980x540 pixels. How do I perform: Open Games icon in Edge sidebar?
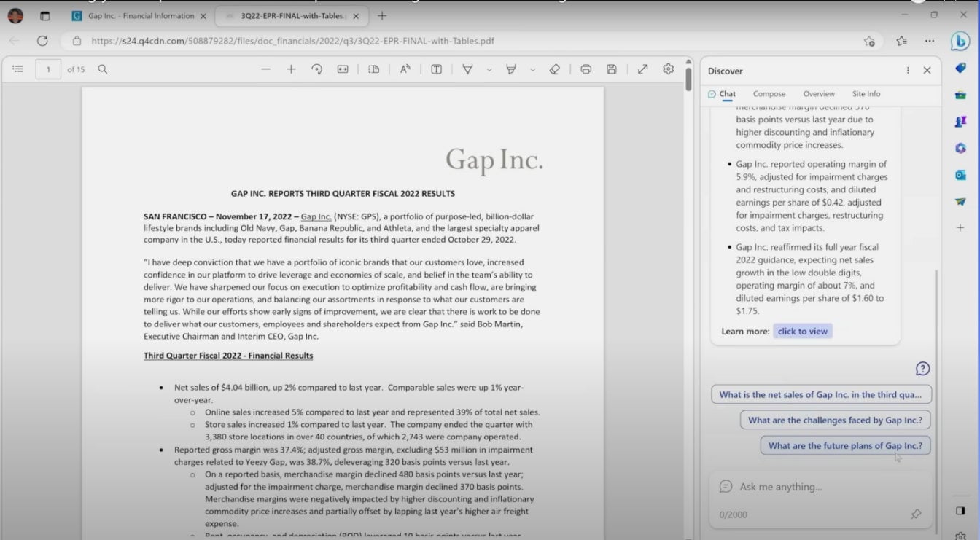point(960,122)
